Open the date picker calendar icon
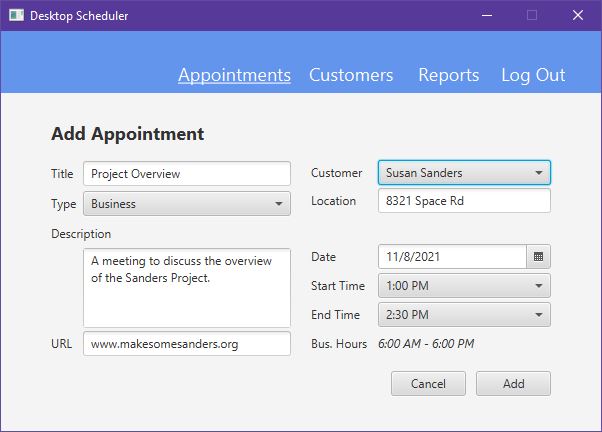602x432 pixels. coord(538,257)
